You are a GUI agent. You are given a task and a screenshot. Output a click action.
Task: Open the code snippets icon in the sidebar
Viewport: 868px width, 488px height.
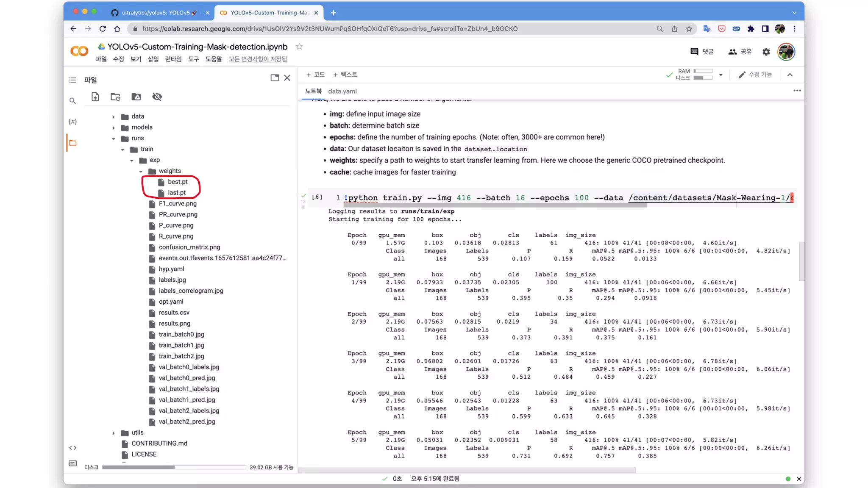pos(72,448)
